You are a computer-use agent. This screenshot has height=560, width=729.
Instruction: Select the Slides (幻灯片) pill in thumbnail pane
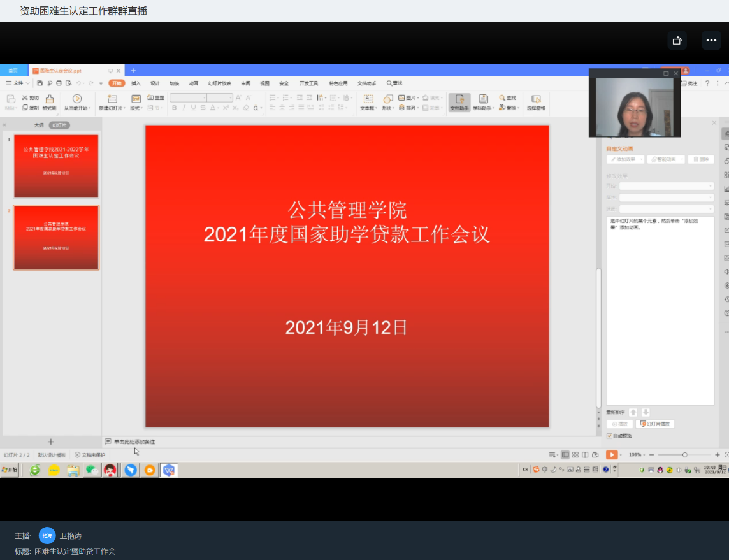59,126
